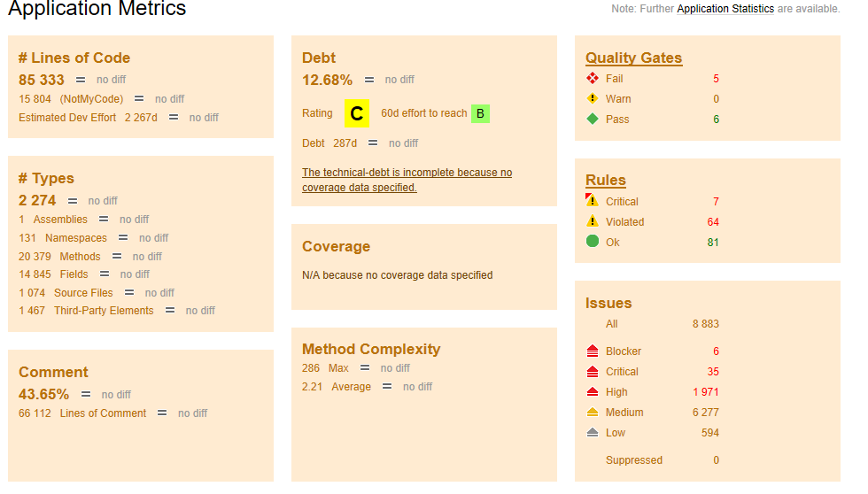Click the 85 333 lines of code value
The width and height of the screenshot is (868, 494).
click(42, 81)
